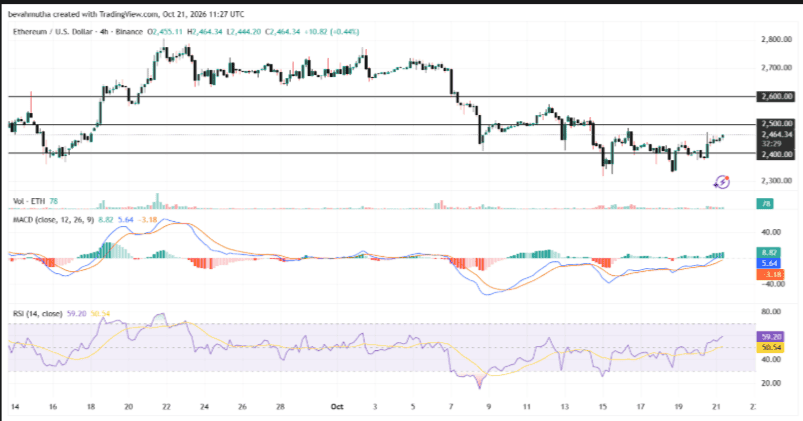Viewport: 803px width, 421px height.
Task: Click the RSI axis value 20.00
Action: click(771, 383)
